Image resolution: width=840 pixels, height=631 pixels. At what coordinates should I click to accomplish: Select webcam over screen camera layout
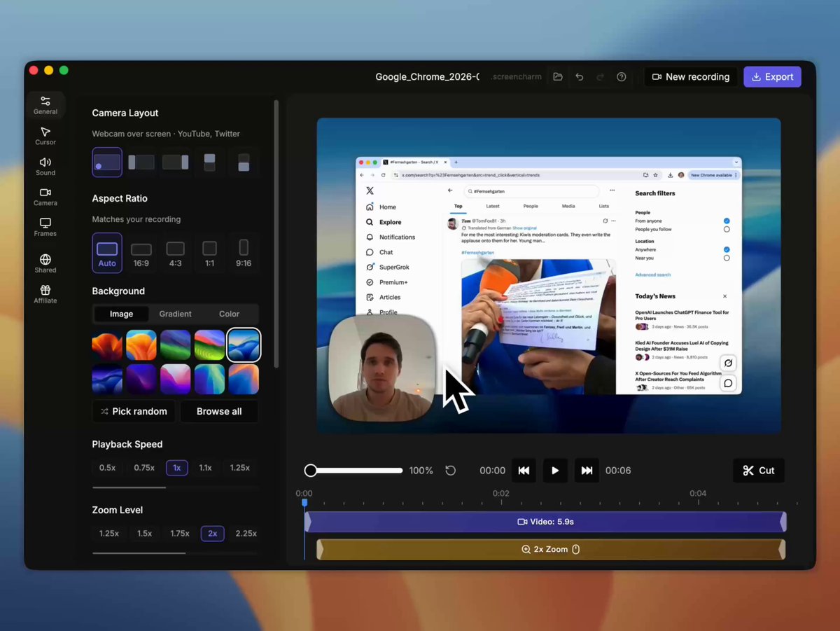pos(107,162)
